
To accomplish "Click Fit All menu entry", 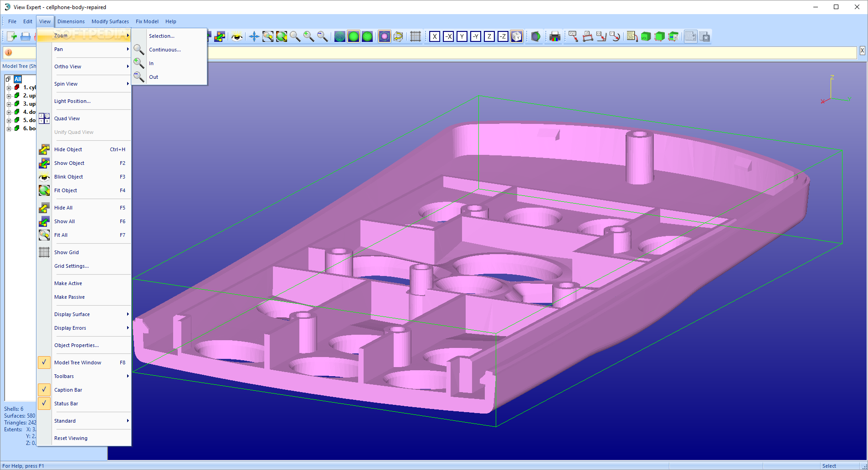I will (84, 235).
